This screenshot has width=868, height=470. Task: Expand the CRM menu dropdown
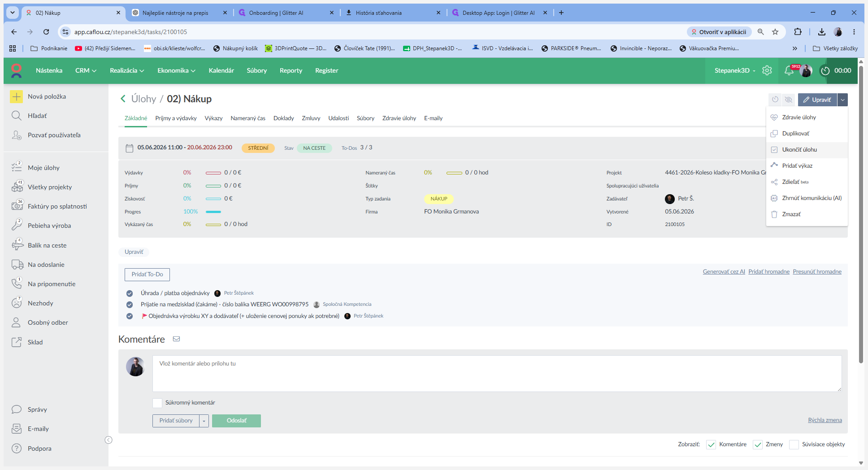tap(86, 70)
